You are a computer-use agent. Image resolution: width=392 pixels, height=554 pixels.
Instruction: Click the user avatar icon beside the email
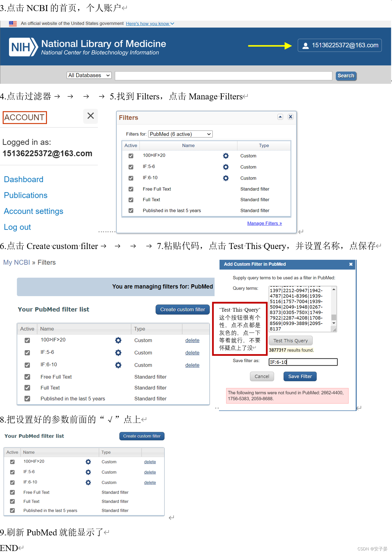pos(306,45)
